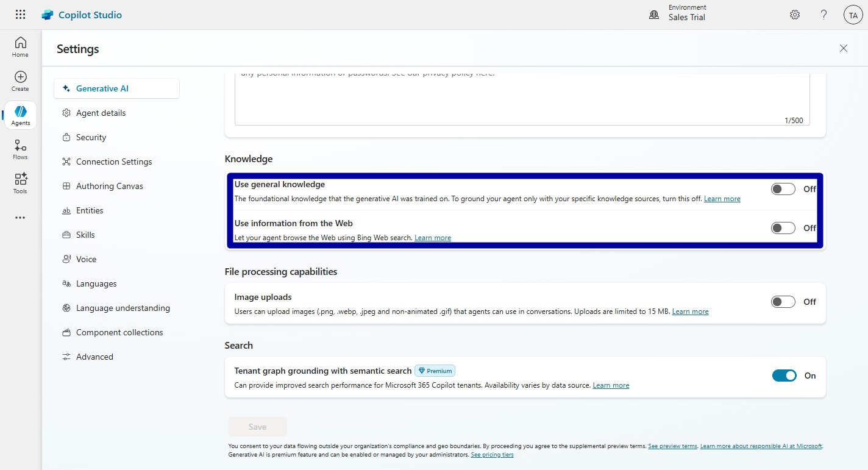Open the Help question mark icon
868x470 pixels.
pyautogui.click(x=824, y=14)
